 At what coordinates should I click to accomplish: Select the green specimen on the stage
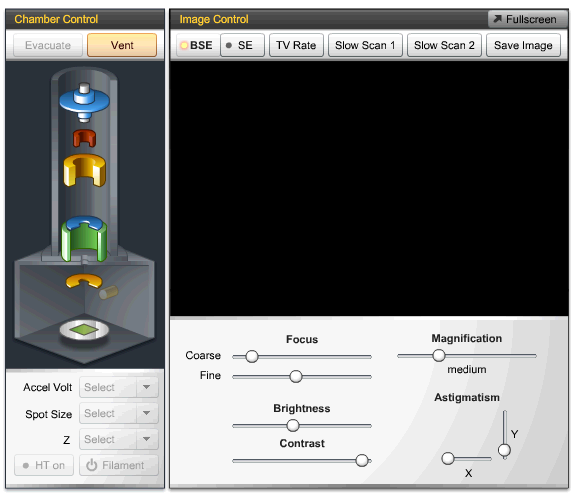[x=84, y=329]
